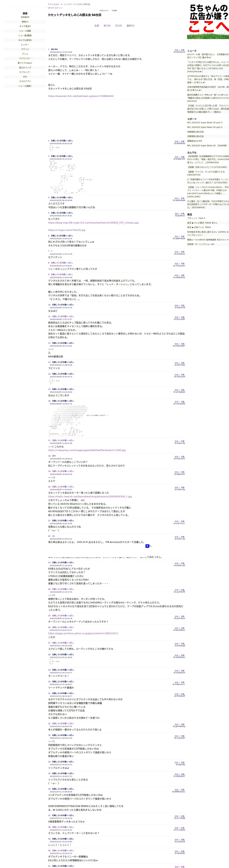
Task: Open the アナウンサー board
Action: 25,58
